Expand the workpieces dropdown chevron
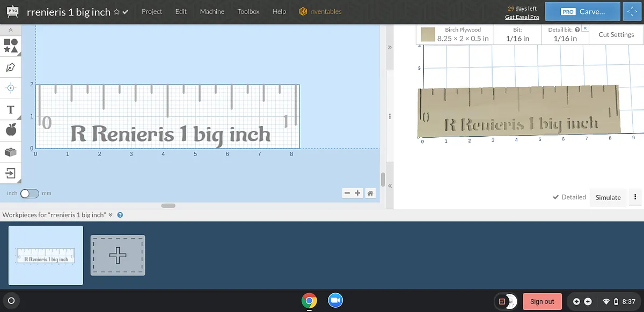 point(111,215)
